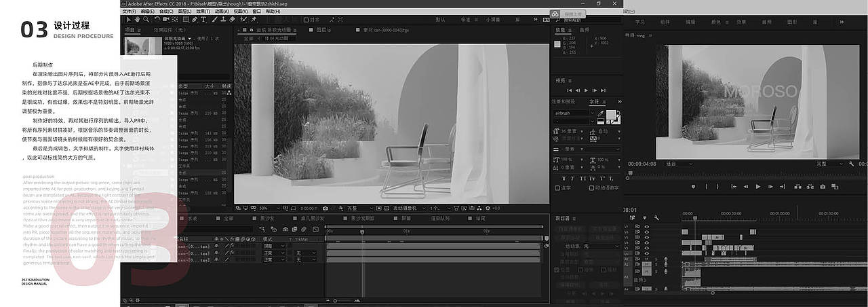Select the Unified Camera tool
868x307 pixels.
click(x=166, y=20)
